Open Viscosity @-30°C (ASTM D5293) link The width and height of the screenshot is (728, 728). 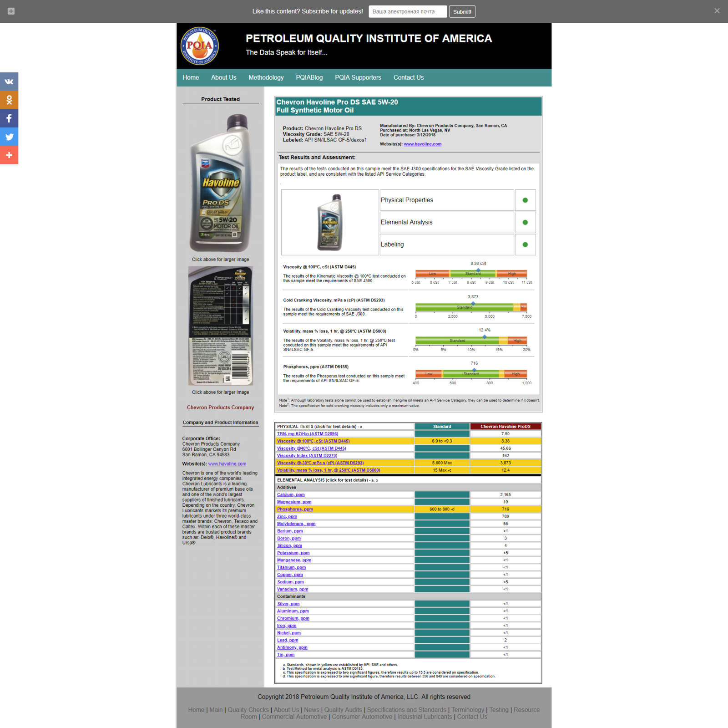pos(320,463)
